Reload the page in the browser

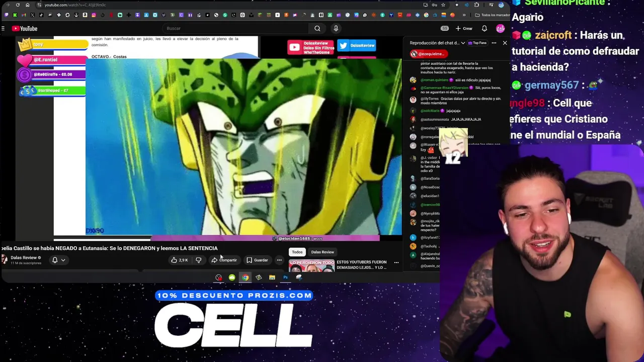click(x=18, y=5)
